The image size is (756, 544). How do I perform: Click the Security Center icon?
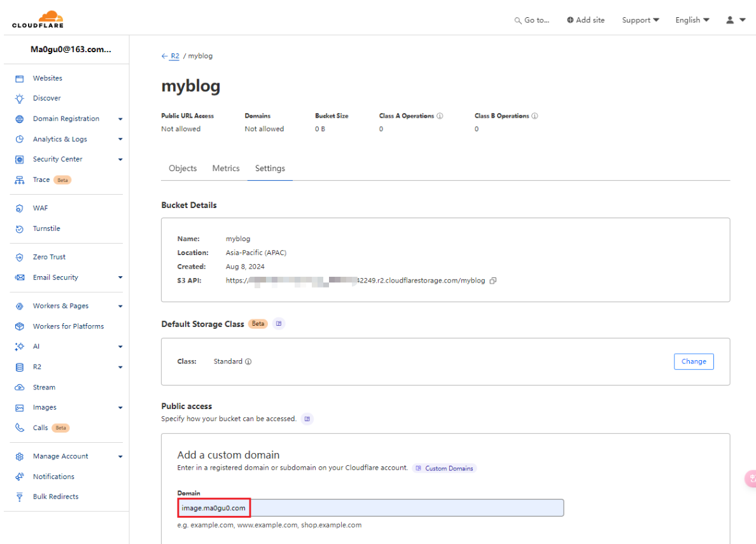tap(19, 160)
